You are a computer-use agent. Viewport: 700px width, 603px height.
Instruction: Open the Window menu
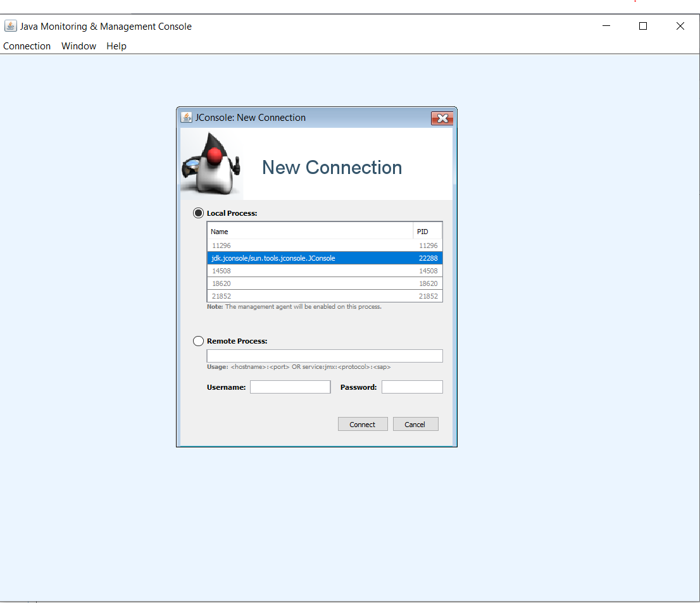point(78,46)
